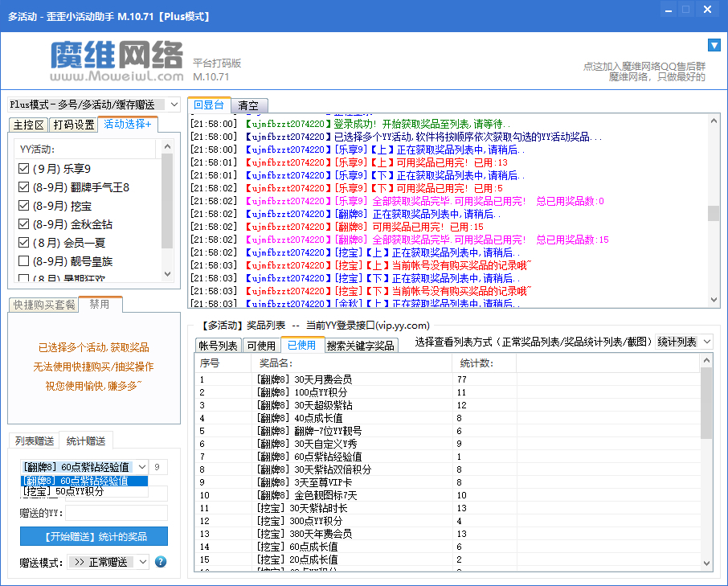Uncheck the (8月) 会员一夏 activity

click(23, 243)
